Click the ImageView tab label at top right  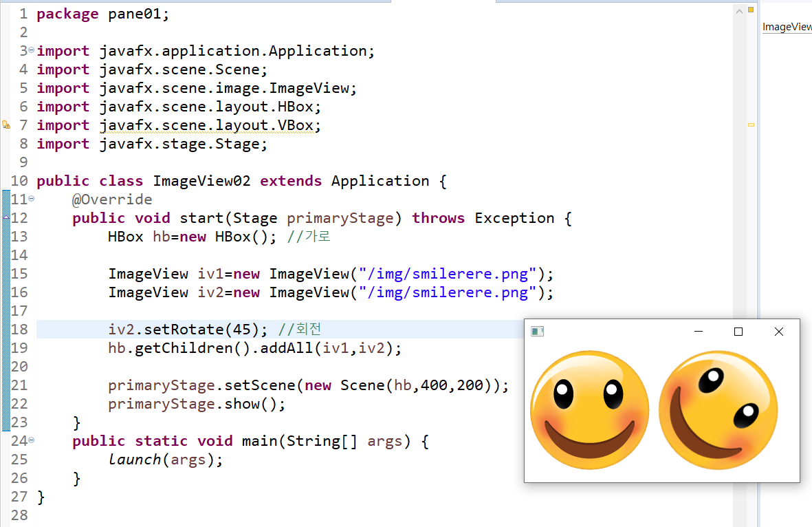tap(787, 27)
